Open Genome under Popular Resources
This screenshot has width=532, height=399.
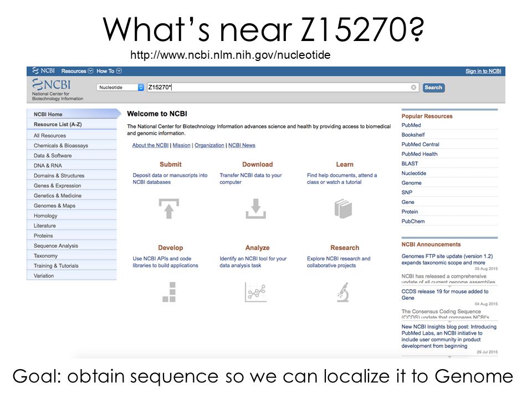412,183
